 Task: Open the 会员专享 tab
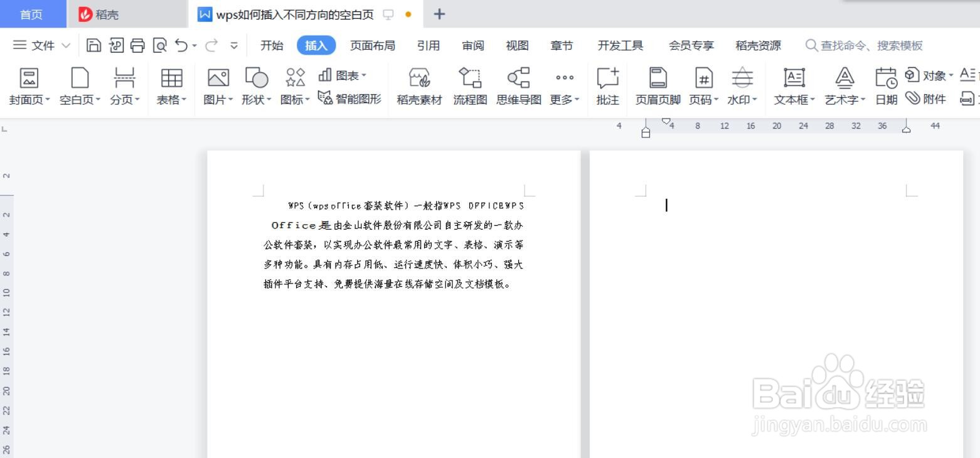pyautogui.click(x=691, y=45)
